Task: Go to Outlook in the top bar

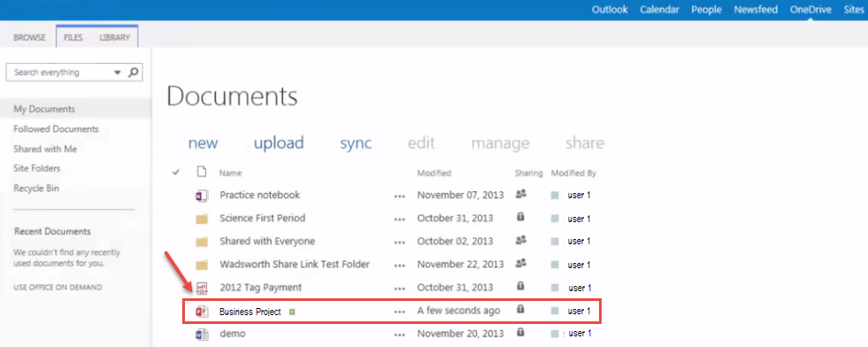Action: tap(610, 10)
